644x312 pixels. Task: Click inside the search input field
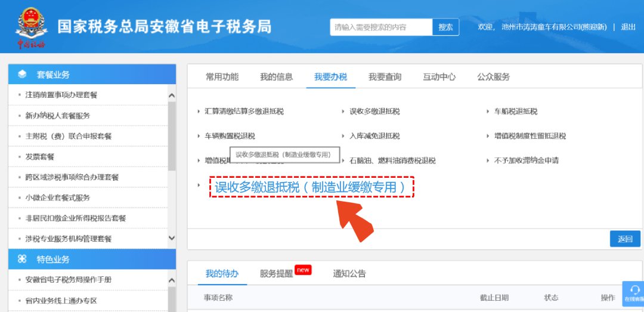point(380,27)
